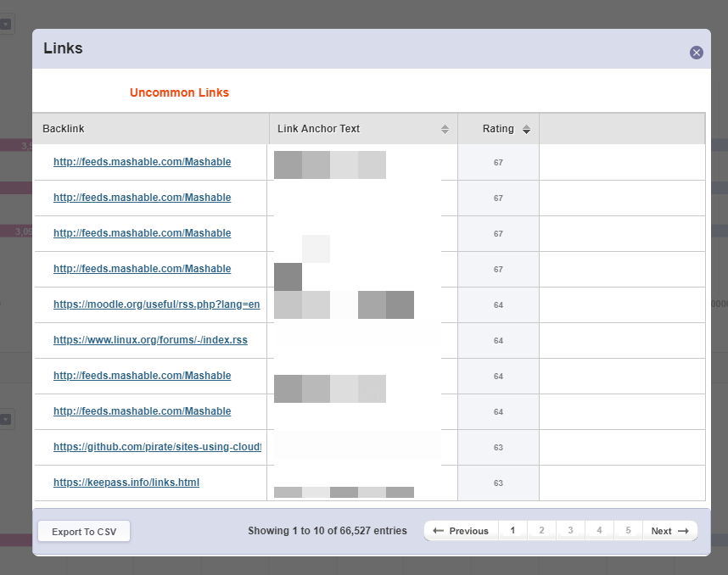The height and width of the screenshot is (575, 728).
Task: Click the Rating column sort arrows
Action: click(526, 130)
